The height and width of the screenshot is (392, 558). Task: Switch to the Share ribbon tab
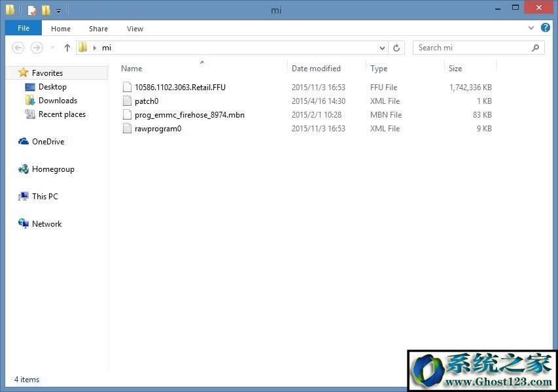point(99,29)
